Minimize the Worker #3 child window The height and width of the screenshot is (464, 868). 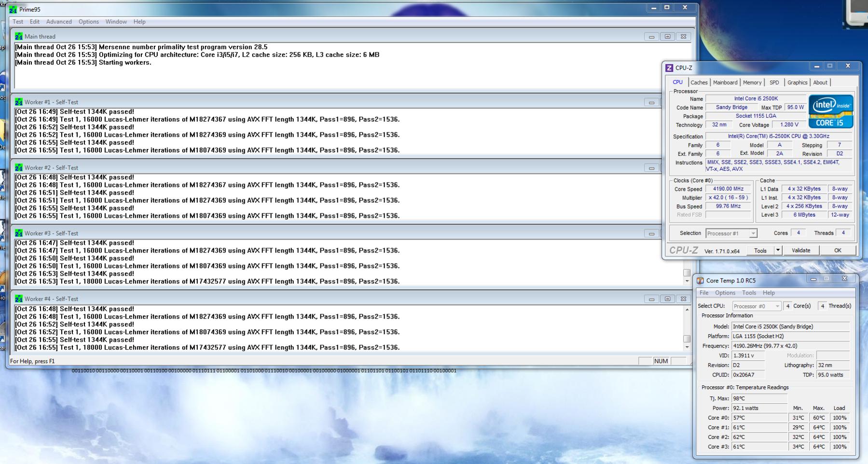pyautogui.click(x=651, y=233)
